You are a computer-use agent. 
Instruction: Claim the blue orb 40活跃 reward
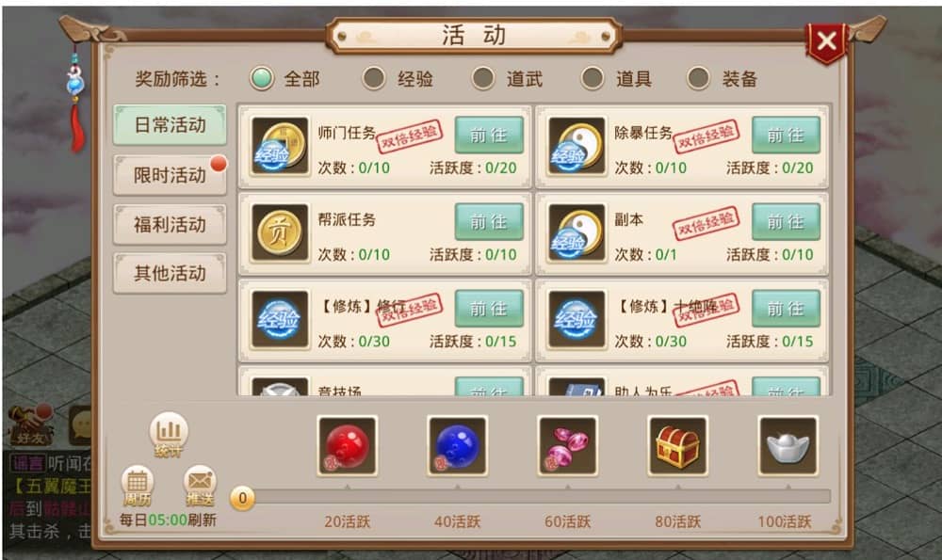(x=457, y=446)
